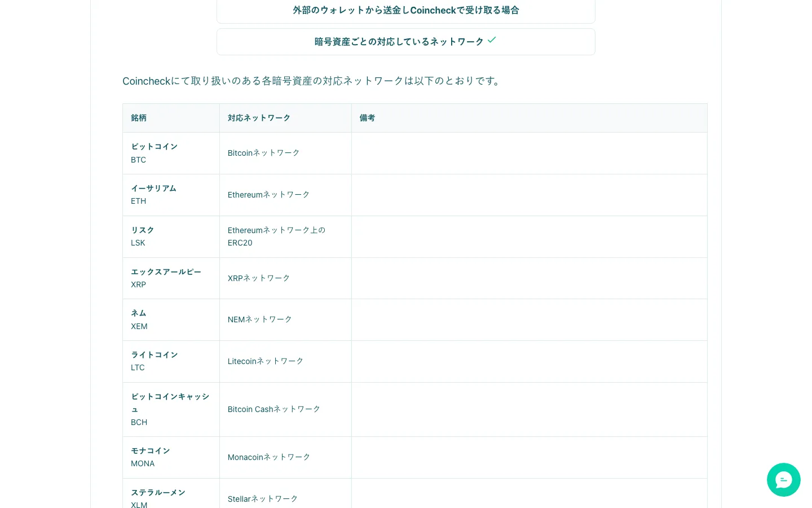Click the NEMネットワーク cell
Image resolution: width=812 pixels, height=508 pixels.
[285, 319]
